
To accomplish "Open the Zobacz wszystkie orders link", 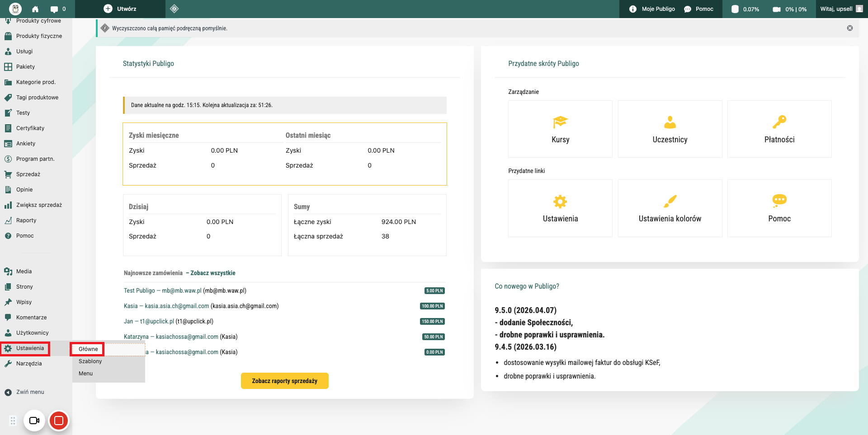I will point(212,273).
